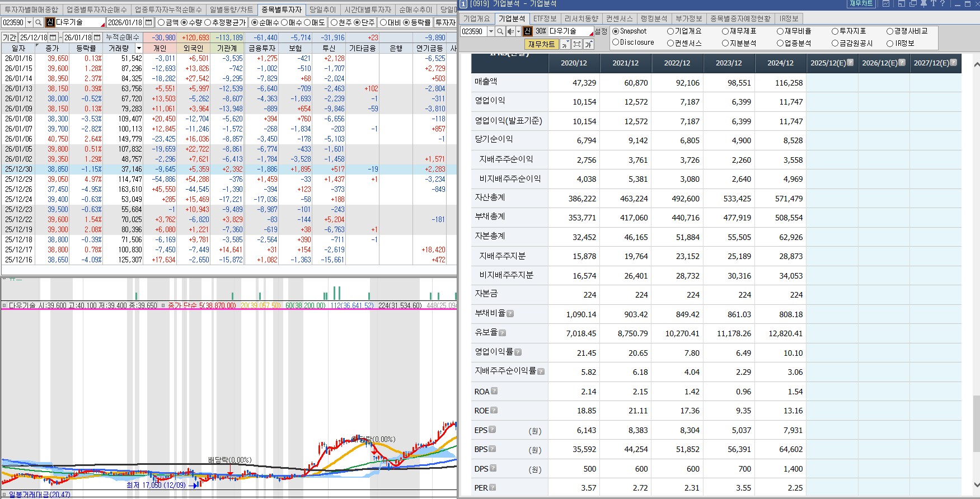The height and width of the screenshot is (499, 980).
Task: Switch to the 일별동향/차트 tab
Action: coord(231,10)
